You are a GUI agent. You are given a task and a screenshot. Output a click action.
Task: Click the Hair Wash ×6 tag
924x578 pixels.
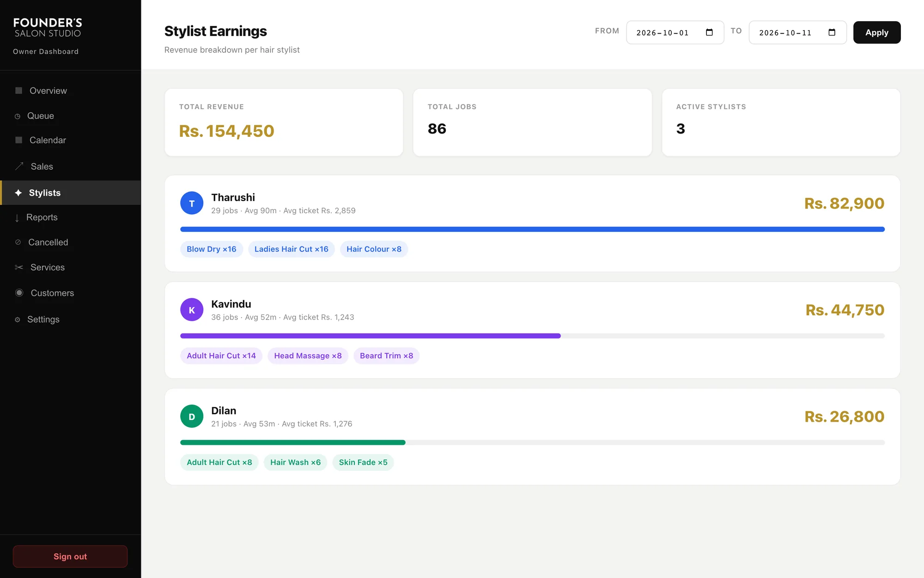296,462
